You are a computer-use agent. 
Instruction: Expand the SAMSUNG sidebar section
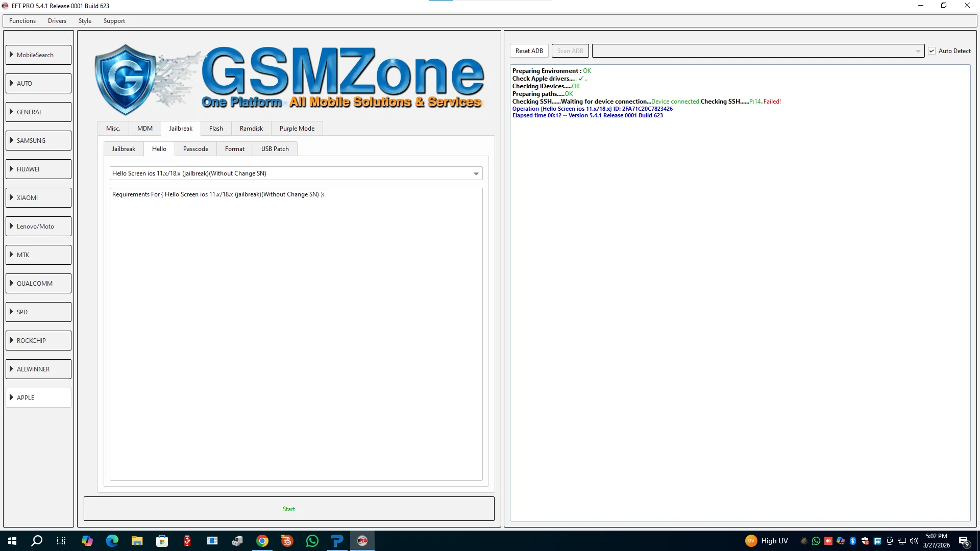(x=39, y=140)
